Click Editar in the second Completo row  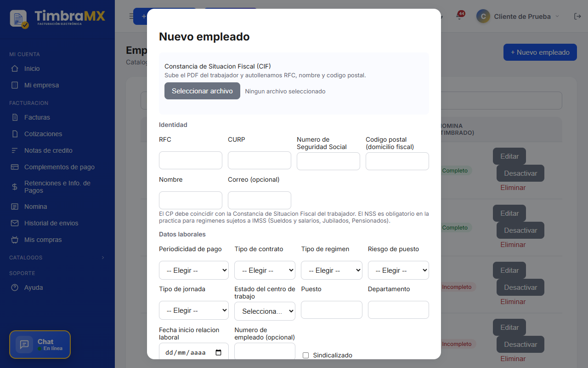509,213
